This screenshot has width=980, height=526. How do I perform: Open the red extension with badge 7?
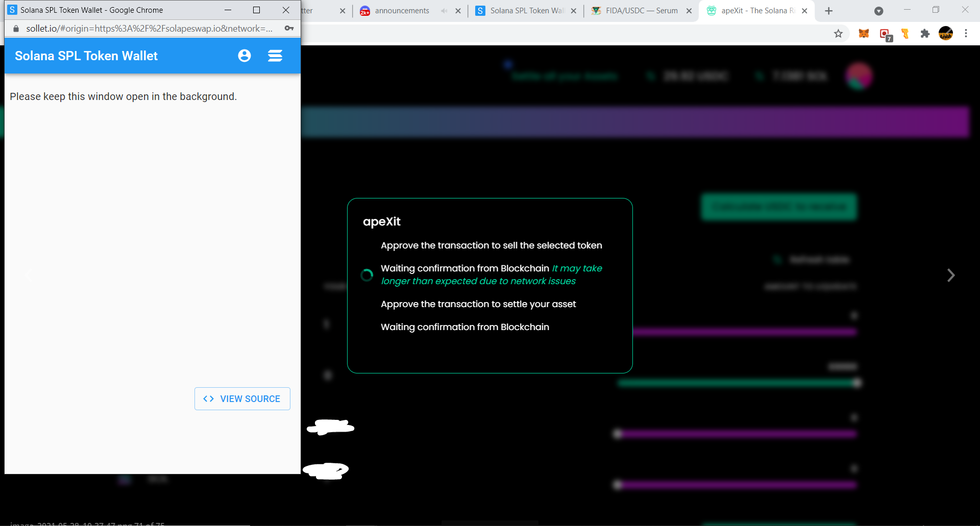886,35
